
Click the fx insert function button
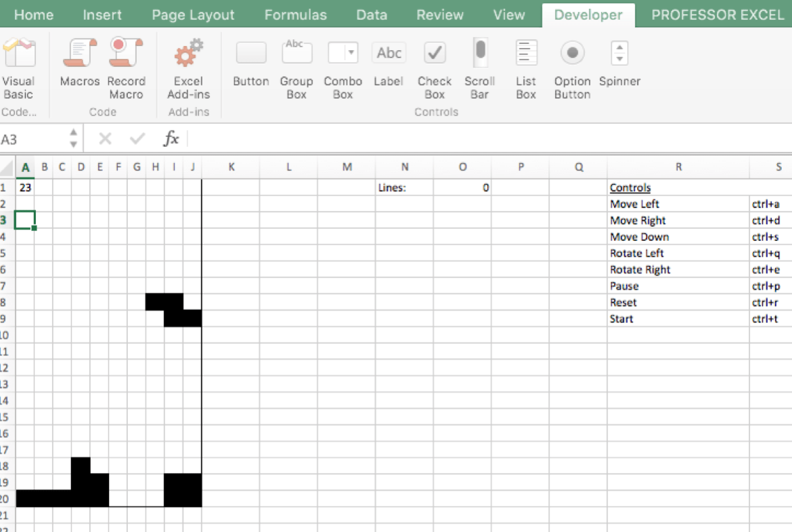point(171,139)
